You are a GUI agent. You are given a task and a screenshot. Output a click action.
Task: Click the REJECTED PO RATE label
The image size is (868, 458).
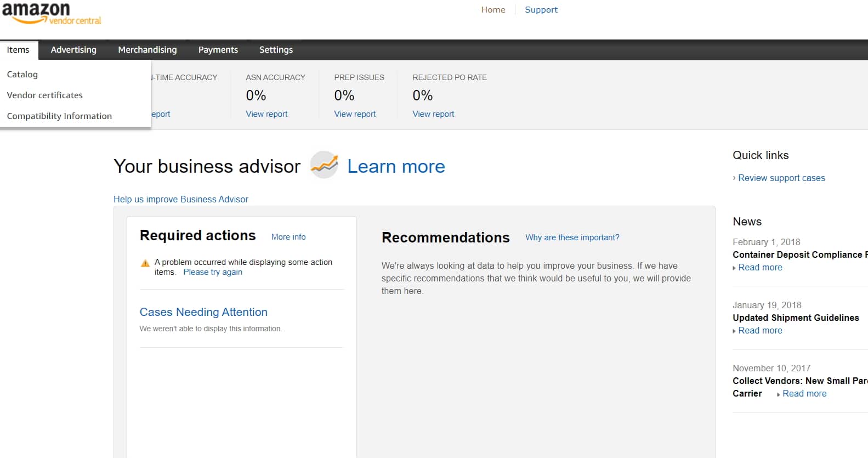click(x=450, y=77)
